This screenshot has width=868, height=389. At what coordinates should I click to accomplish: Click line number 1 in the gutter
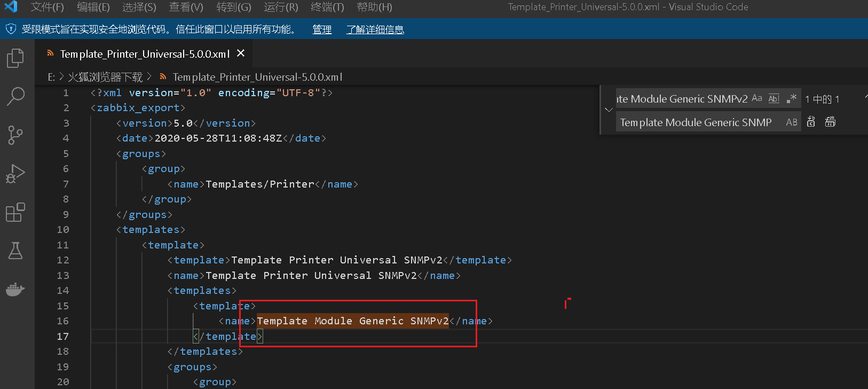coord(66,92)
